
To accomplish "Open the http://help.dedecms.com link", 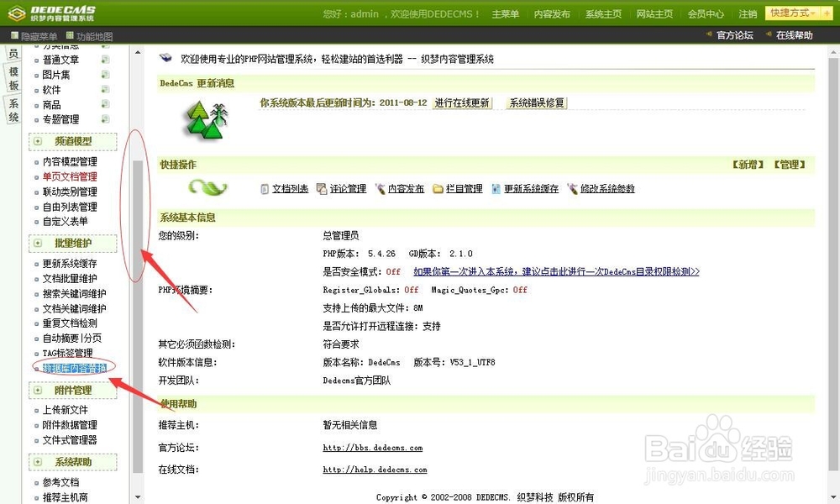I will tap(375, 470).
